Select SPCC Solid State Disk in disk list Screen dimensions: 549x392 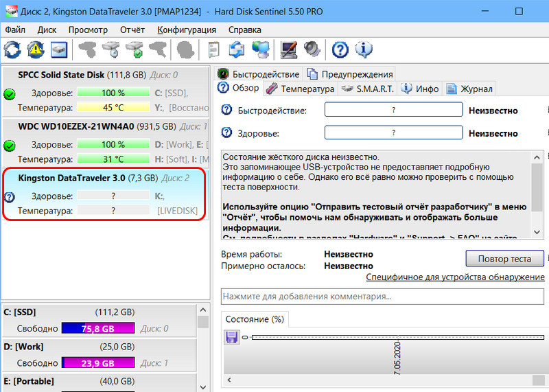pos(106,91)
